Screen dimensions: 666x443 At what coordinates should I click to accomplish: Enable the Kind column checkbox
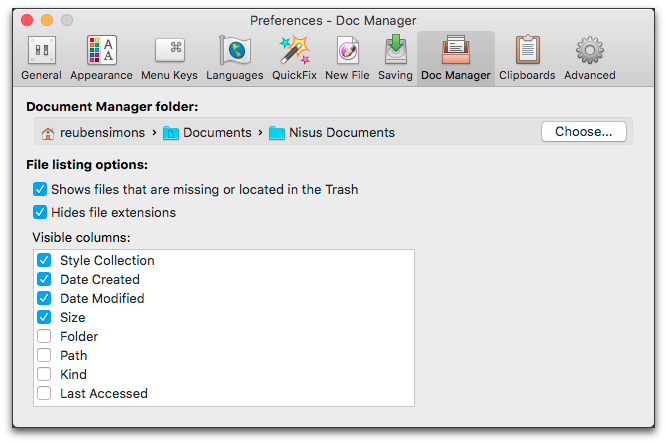coord(44,374)
